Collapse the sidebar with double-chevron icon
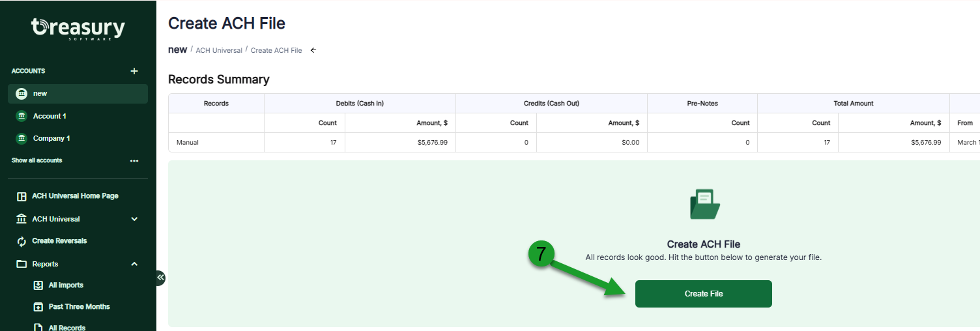Image resolution: width=980 pixels, height=331 pixels. 160,278
